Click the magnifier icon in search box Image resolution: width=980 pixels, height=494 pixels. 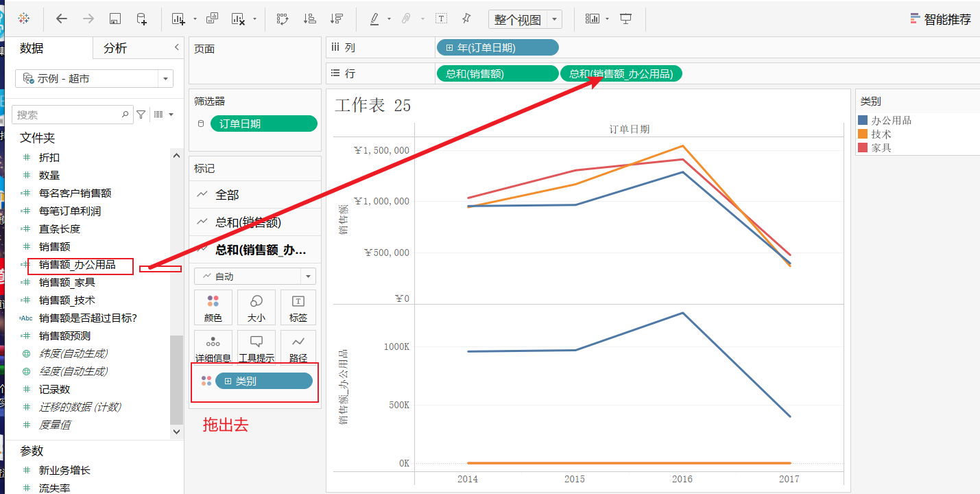[125, 115]
